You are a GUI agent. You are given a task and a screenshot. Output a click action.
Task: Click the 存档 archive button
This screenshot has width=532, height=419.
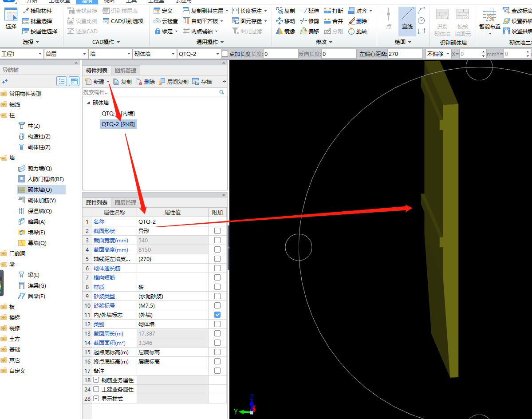click(202, 82)
